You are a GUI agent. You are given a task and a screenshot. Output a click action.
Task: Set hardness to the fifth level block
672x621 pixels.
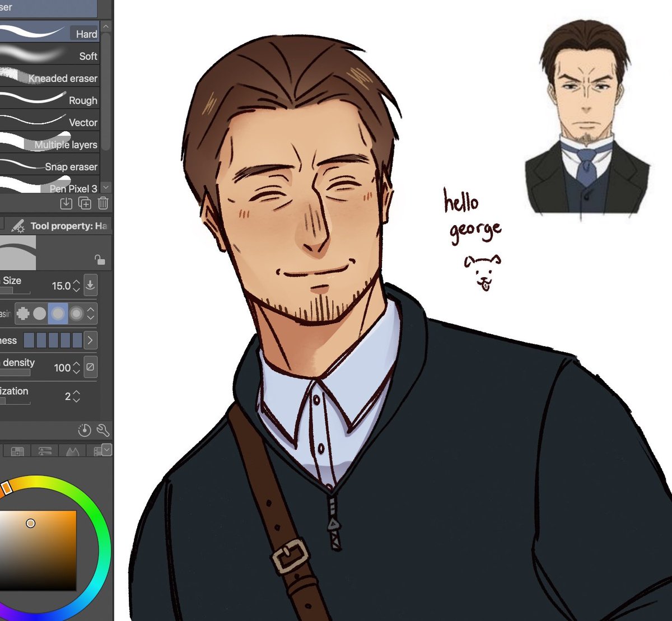77,340
